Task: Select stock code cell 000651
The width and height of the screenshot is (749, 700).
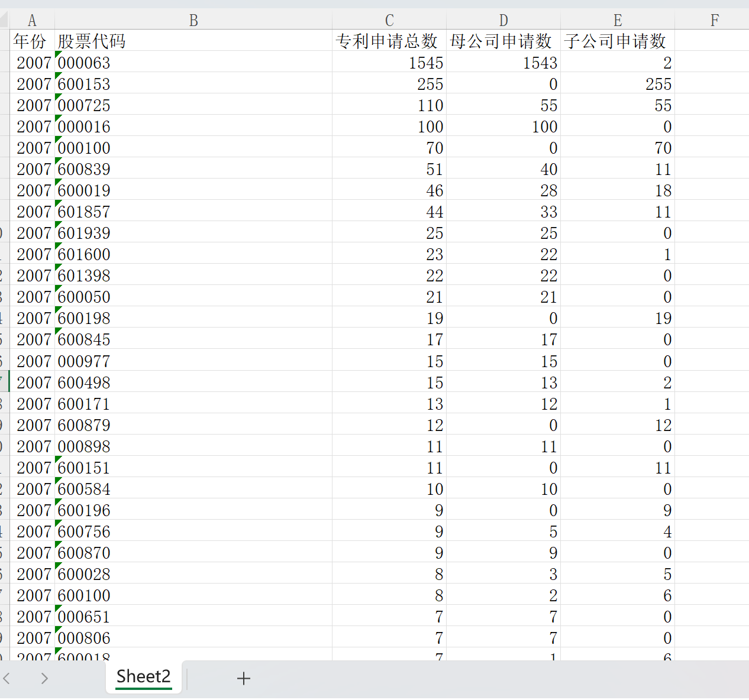Action: 193,615
